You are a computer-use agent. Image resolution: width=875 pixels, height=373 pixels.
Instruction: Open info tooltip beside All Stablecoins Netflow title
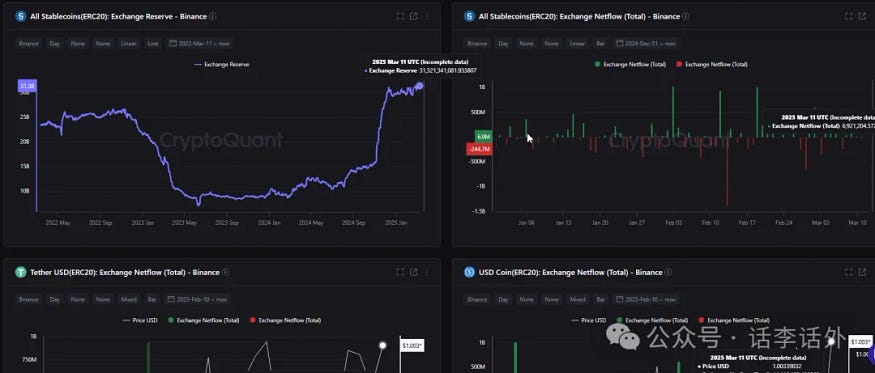(x=686, y=16)
